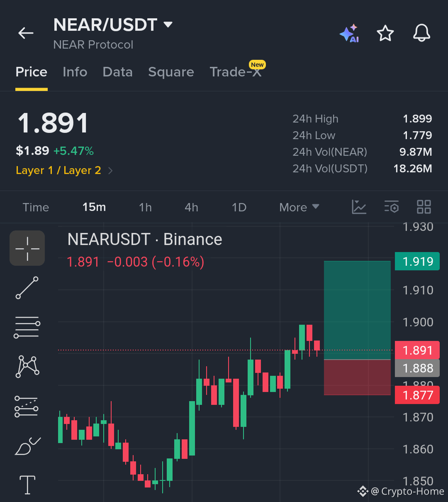Open chart settings icon with hexagon
448x502 pixels.
(392, 207)
